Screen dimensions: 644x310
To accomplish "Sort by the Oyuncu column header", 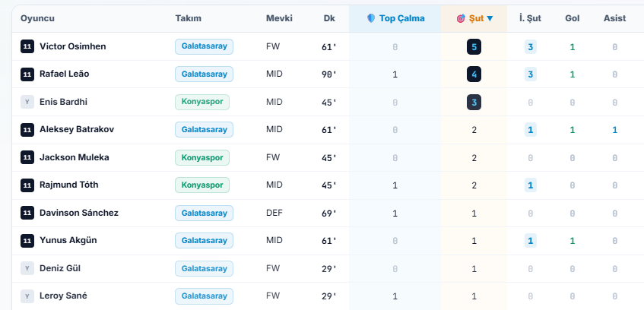I will (38, 18).
